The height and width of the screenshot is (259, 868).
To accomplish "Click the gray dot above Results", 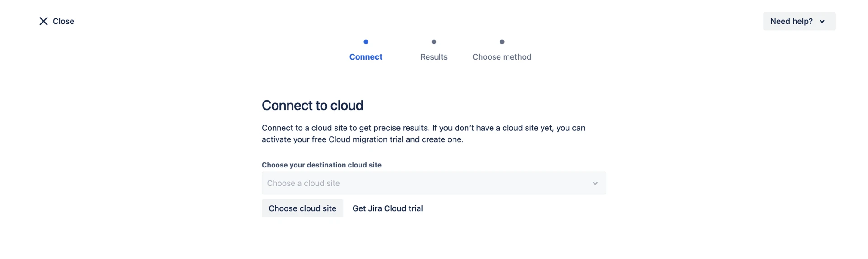I will pos(434,42).
